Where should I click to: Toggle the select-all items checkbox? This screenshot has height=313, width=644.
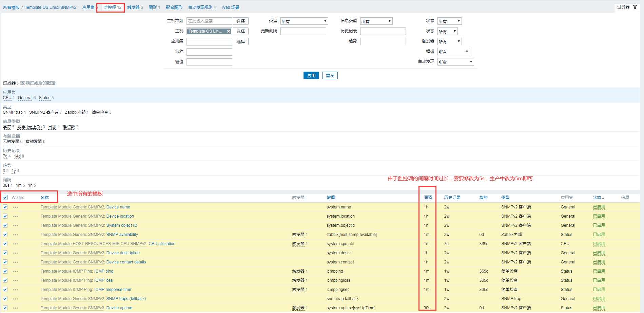[5, 197]
